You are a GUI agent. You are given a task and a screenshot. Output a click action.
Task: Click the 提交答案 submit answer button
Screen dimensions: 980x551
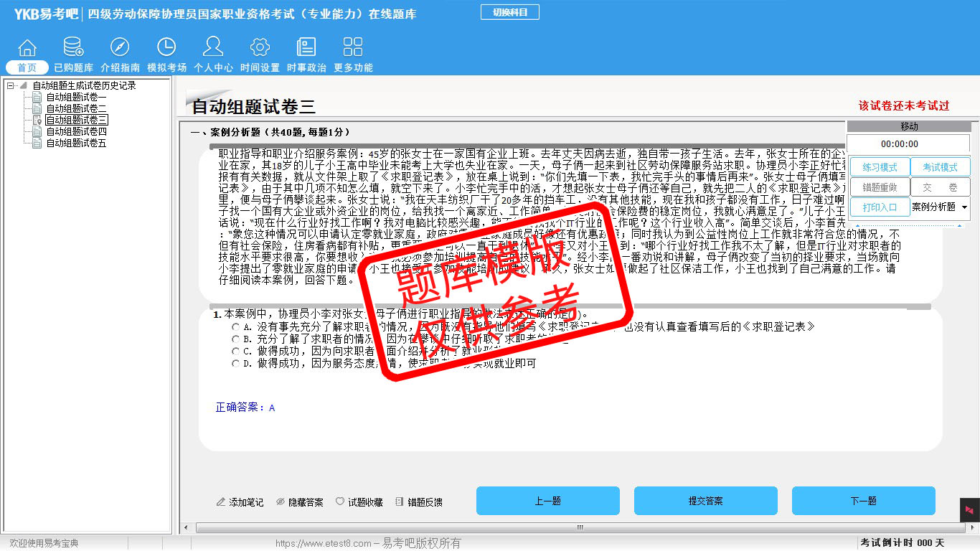click(x=705, y=501)
